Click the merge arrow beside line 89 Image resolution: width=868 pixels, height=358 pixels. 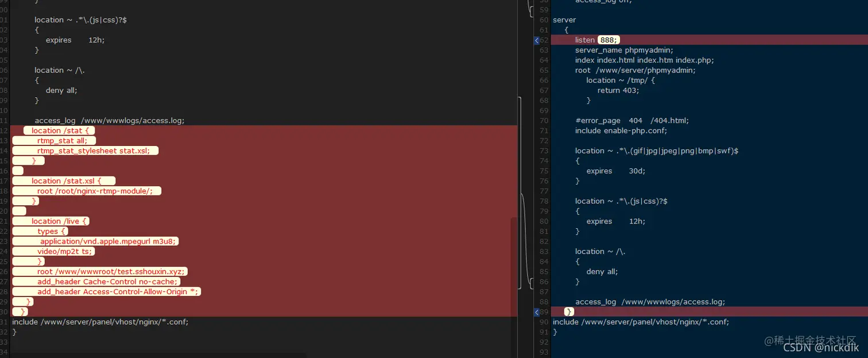537,312
